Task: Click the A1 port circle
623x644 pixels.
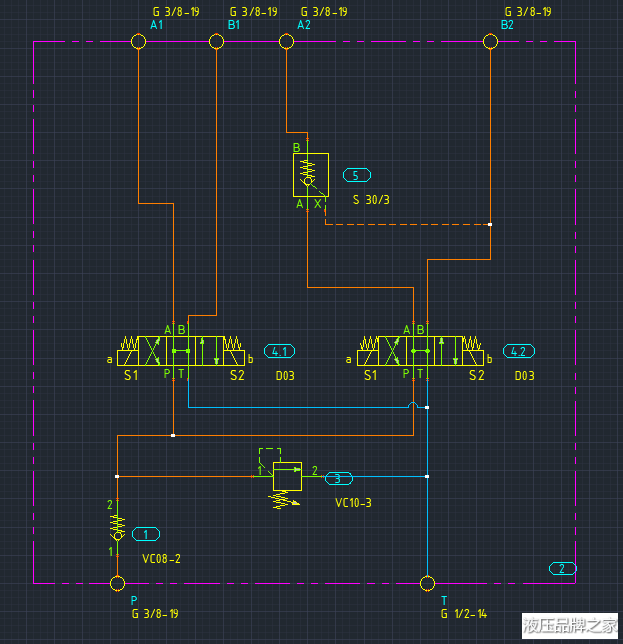Action: coord(138,41)
